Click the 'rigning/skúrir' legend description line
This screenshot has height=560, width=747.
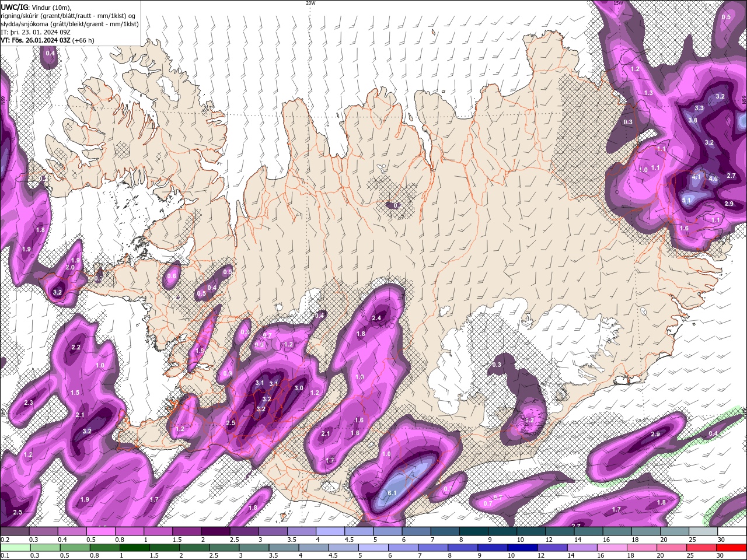pos(68,15)
